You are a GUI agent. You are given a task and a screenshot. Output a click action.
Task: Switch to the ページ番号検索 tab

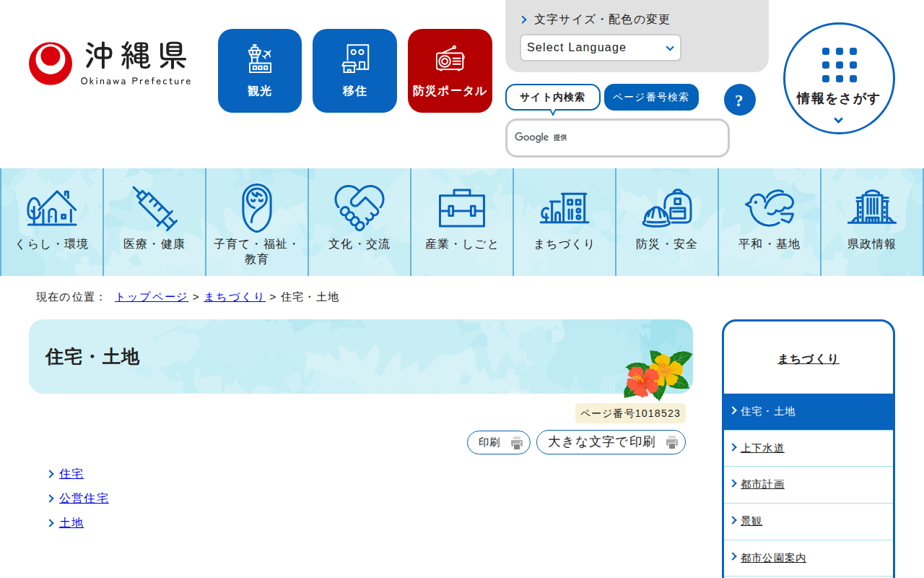(x=651, y=98)
